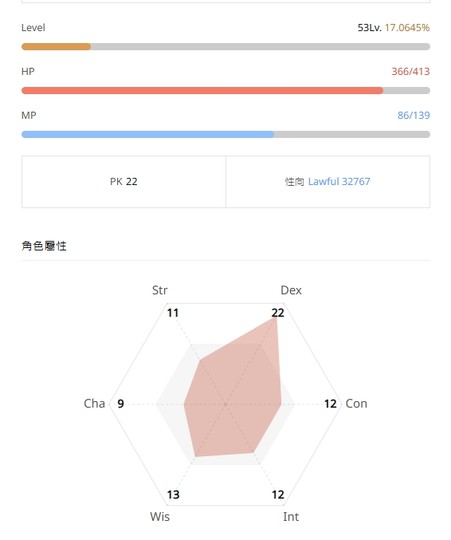Click the 86/139 MP value
The image size is (451, 540).
[413, 115]
